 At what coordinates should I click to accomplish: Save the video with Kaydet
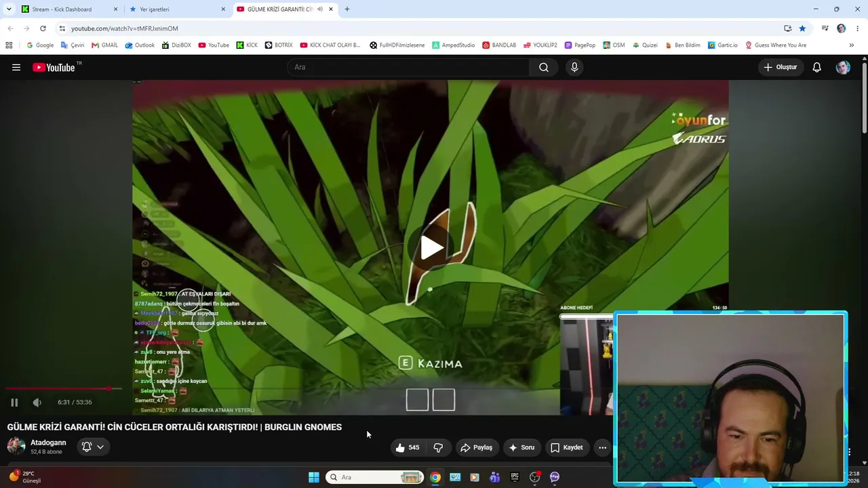point(566,447)
